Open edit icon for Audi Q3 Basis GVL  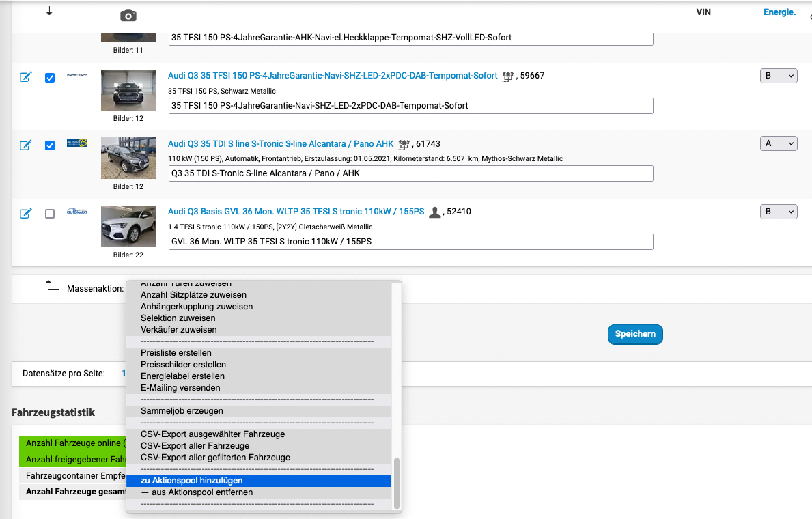point(25,214)
